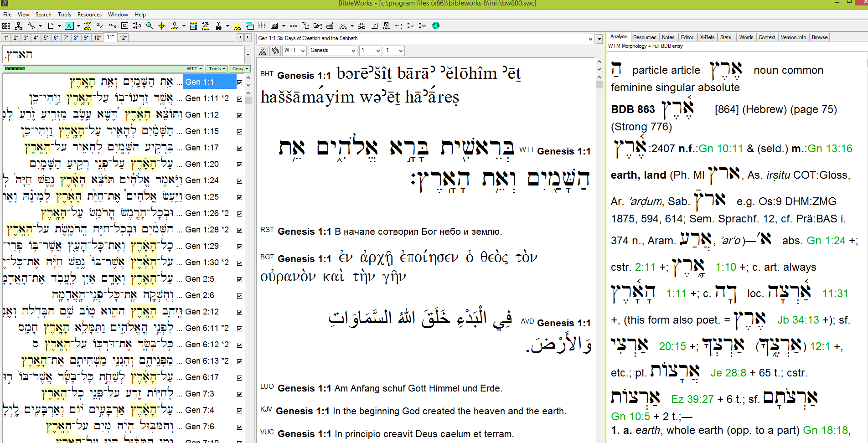The image size is (868, 443).
Task: Toggle checkbox for Gen 1:1 result
Action: [240, 82]
